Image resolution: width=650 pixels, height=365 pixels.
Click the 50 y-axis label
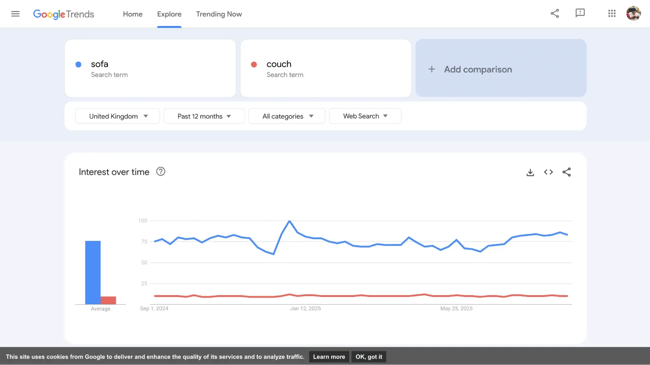click(144, 263)
